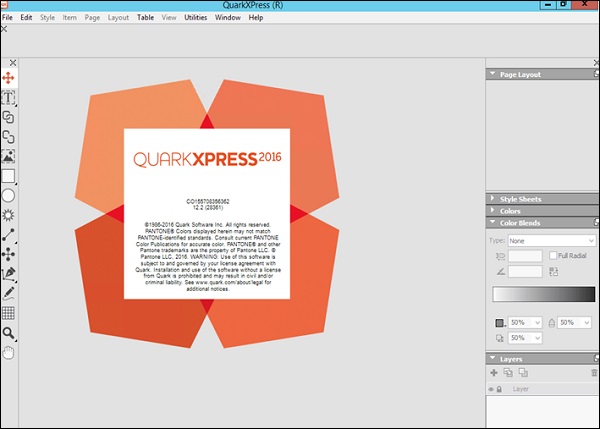This screenshot has height=429, width=600.
Task: Click the reverse blend icon
Action: pyautogui.click(x=553, y=272)
